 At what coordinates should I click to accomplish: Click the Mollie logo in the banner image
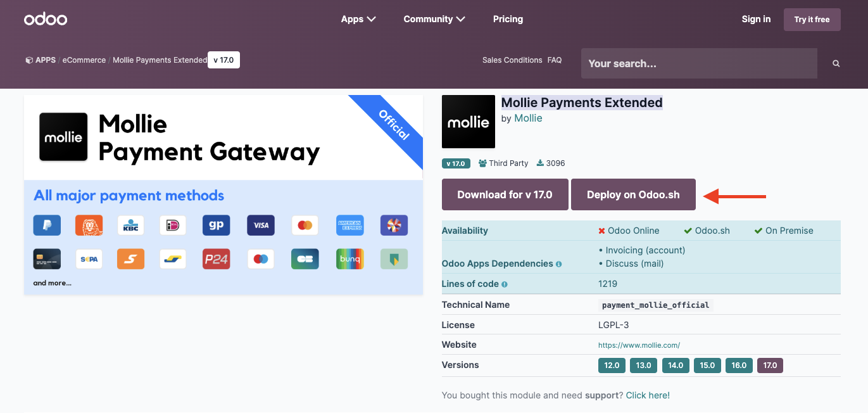tap(63, 137)
